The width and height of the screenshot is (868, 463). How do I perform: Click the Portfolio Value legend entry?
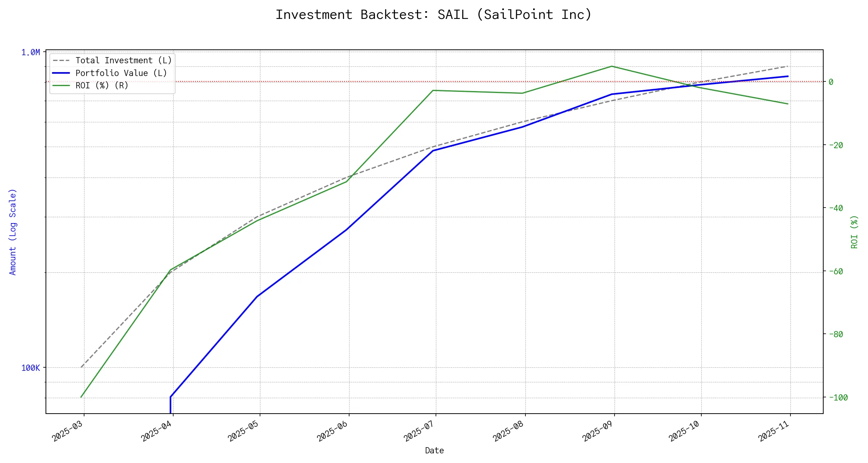121,73
